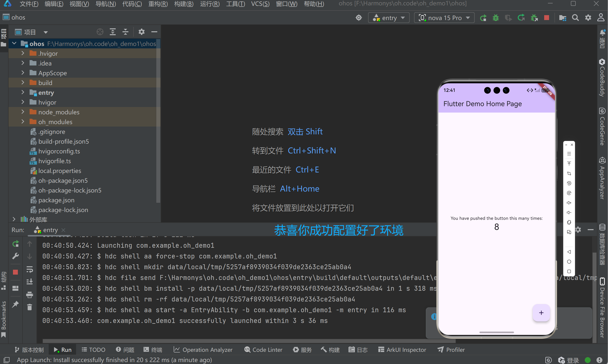
Task: Open build-profile.json5 file in tree
Action: (x=63, y=141)
